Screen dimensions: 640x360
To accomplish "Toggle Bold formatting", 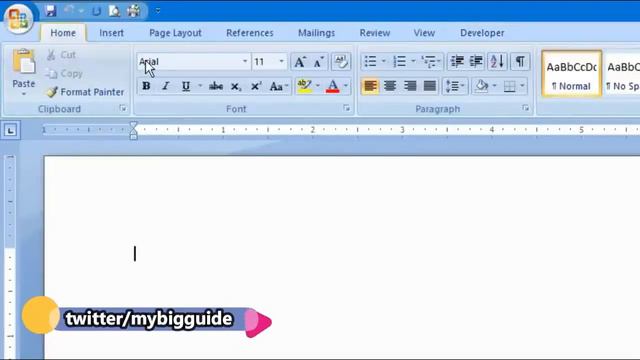I will pos(146,86).
